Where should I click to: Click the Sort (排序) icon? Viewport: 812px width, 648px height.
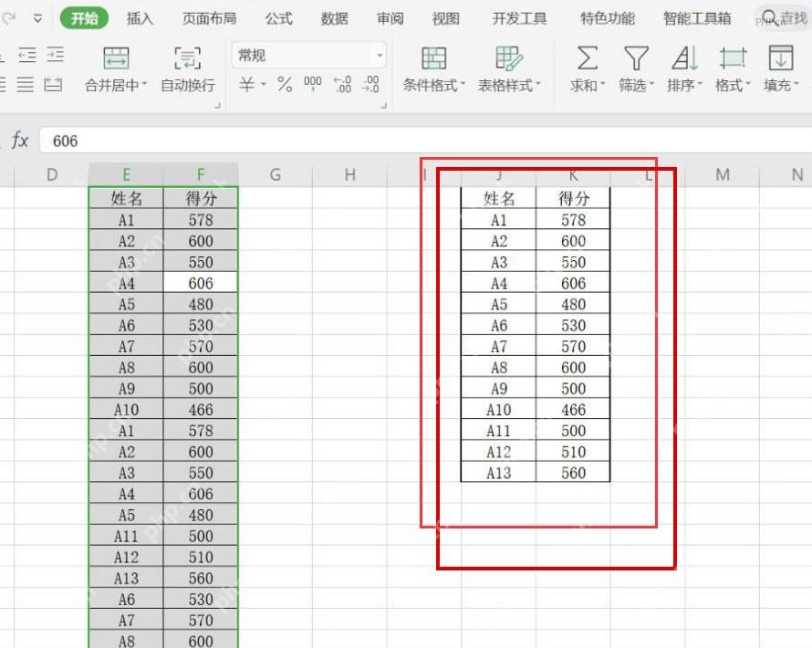pyautogui.click(x=684, y=57)
